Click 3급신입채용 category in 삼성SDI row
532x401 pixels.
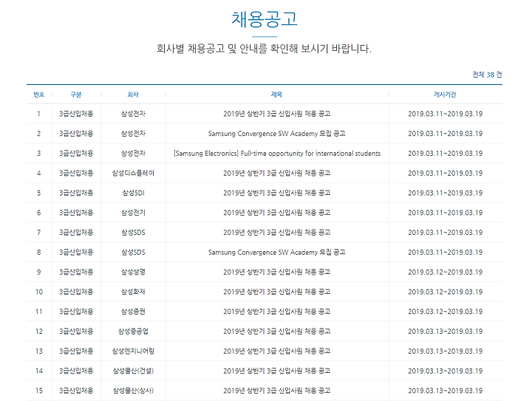tap(76, 193)
